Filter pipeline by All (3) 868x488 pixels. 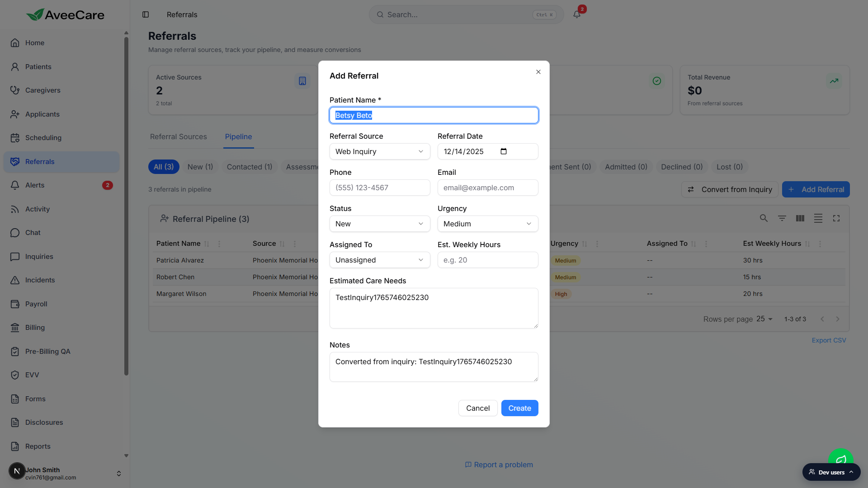(164, 167)
